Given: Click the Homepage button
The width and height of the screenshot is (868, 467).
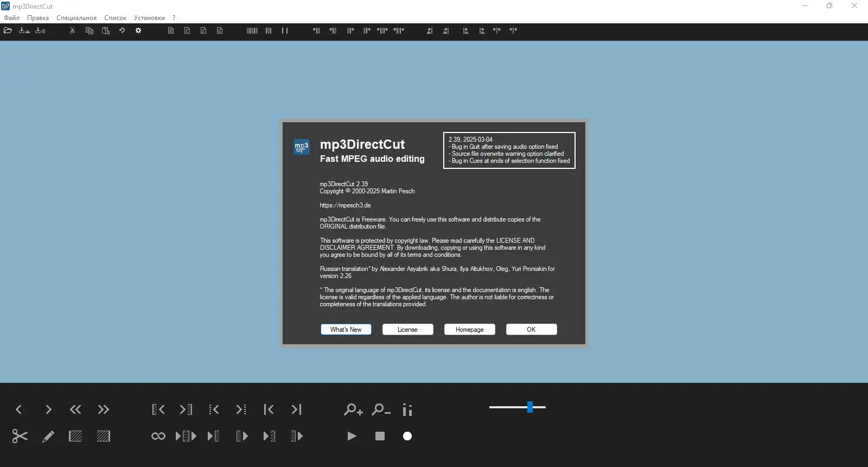Looking at the screenshot, I should point(470,330).
